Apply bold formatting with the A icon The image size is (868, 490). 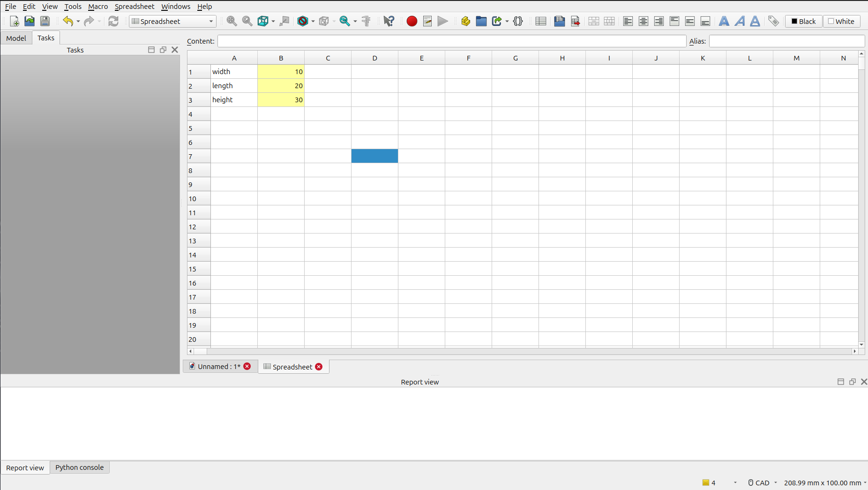coord(725,21)
